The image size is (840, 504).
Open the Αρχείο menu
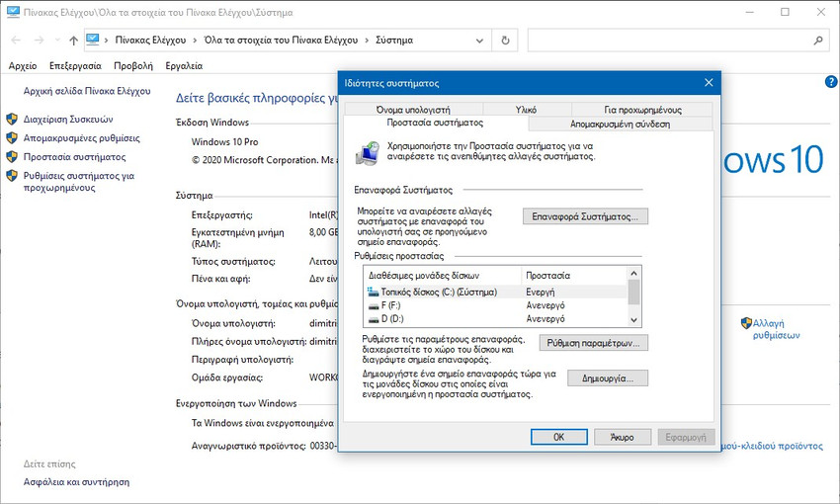click(x=23, y=66)
